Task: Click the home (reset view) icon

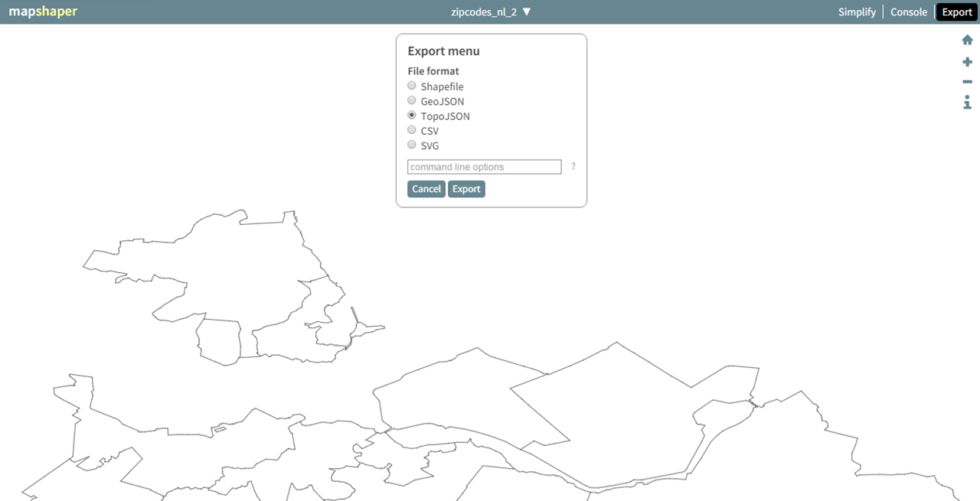Action: pos(967,40)
